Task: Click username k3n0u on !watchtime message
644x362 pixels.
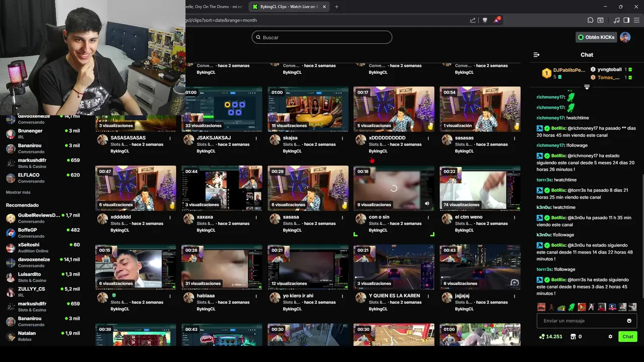Action: point(544,207)
